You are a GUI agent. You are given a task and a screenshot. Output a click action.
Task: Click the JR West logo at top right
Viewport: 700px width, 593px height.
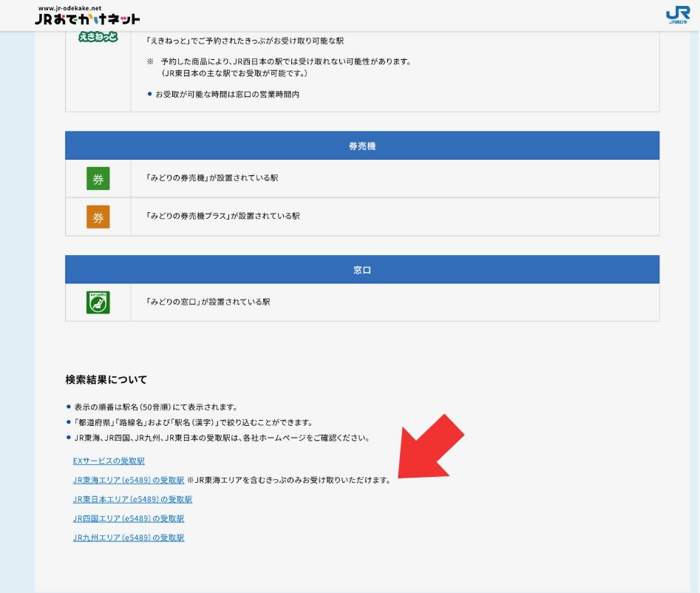(677, 15)
